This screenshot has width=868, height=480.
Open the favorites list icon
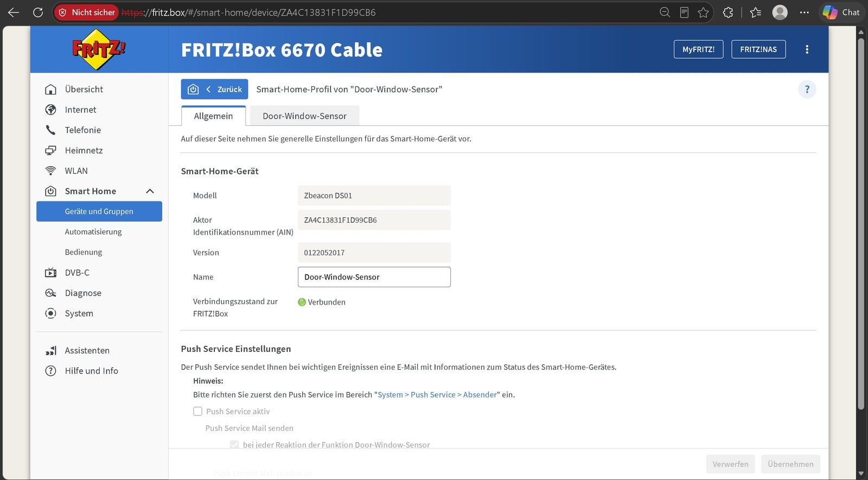pos(756,12)
